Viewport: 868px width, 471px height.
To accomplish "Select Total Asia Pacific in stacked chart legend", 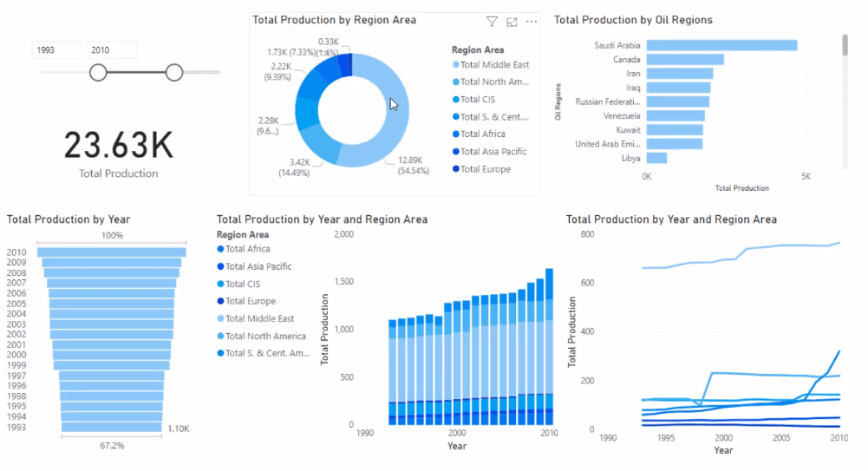I will click(x=254, y=267).
